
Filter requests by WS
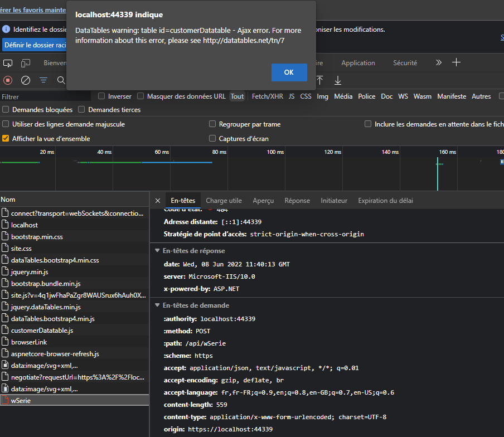[403, 96]
